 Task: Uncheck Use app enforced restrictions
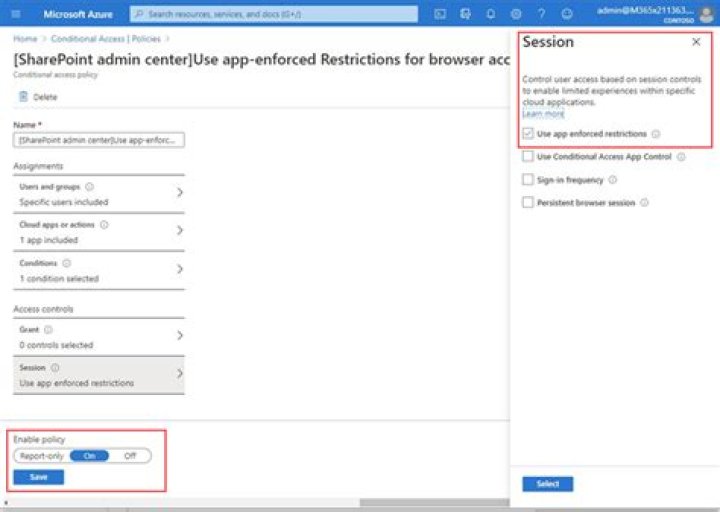528,134
